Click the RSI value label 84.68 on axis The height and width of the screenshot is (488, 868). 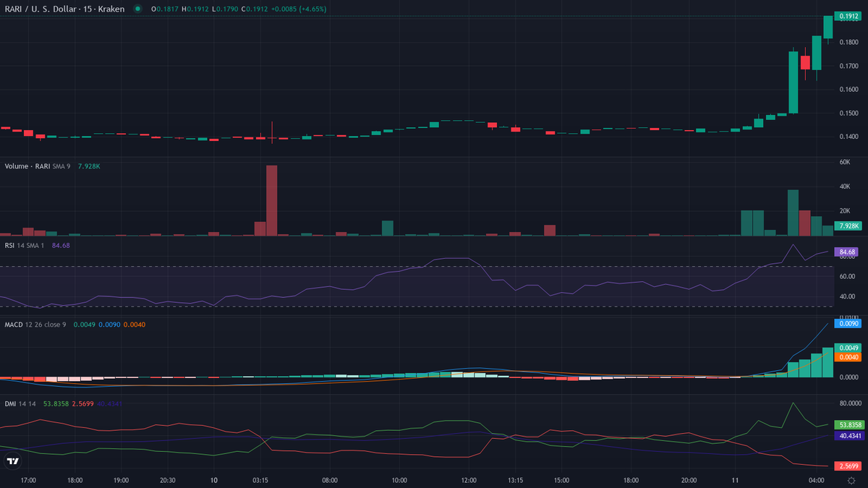[x=848, y=252]
